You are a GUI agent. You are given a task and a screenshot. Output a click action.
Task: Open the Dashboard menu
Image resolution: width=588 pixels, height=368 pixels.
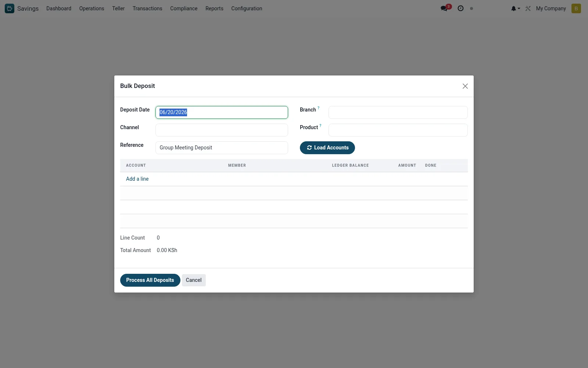click(59, 8)
